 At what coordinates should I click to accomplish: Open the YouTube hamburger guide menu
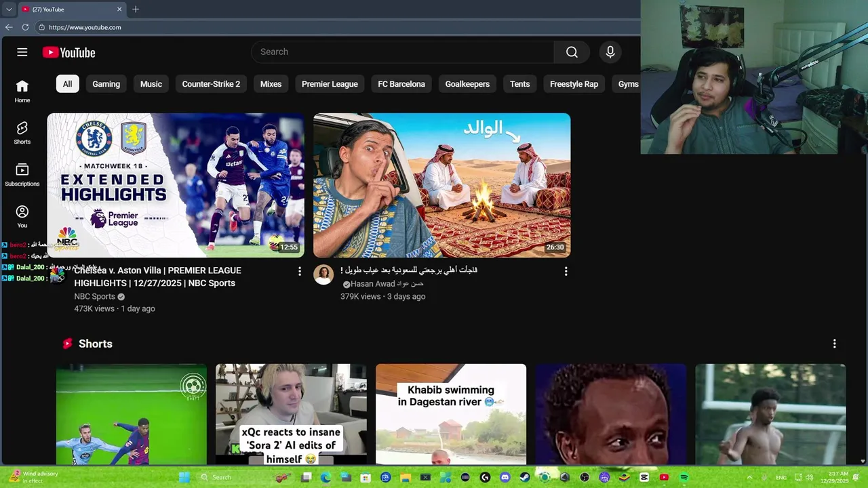[x=22, y=52]
